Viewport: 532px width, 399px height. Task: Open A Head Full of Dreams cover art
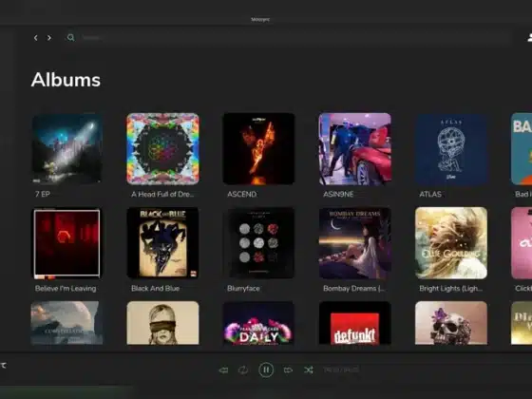coord(162,148)
